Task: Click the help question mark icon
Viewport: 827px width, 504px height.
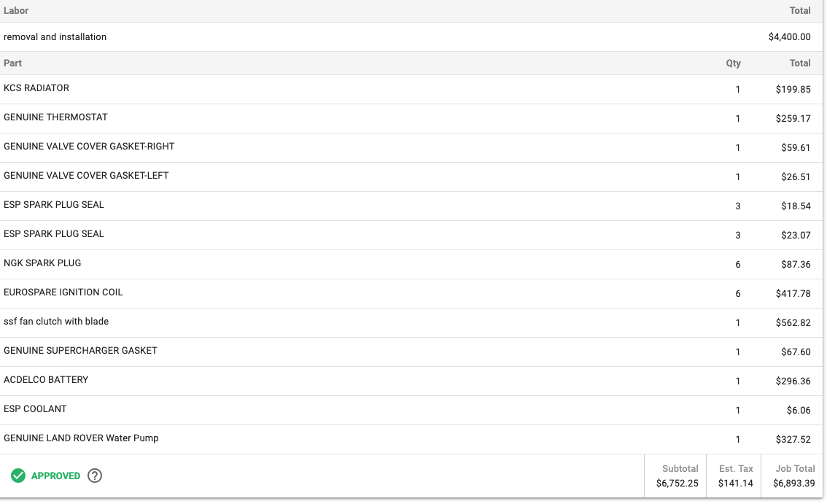Action: click(x=95, y=476)
